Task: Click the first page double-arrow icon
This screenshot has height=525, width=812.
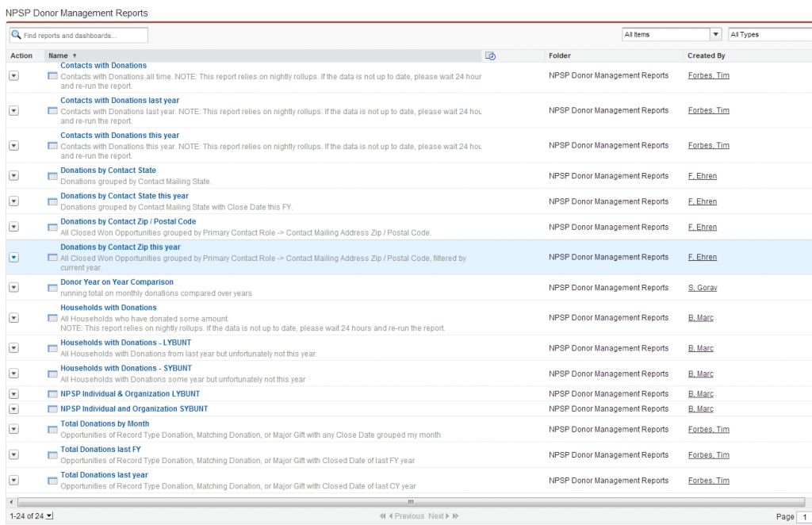Action: [382, 516]
